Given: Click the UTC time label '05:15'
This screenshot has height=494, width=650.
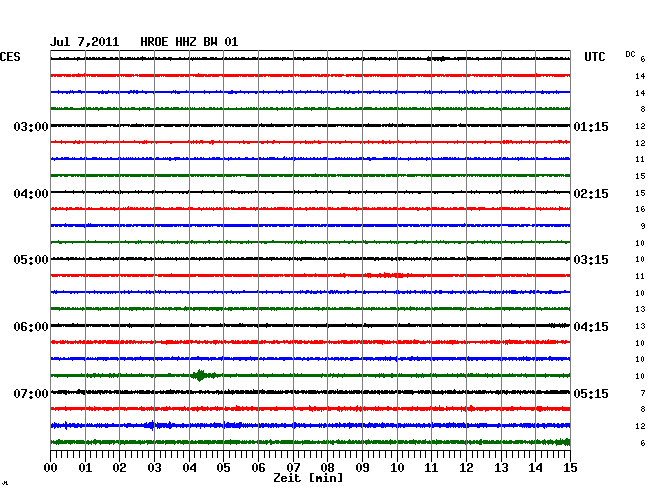Looking at the screenshot, I should [591, 393].
